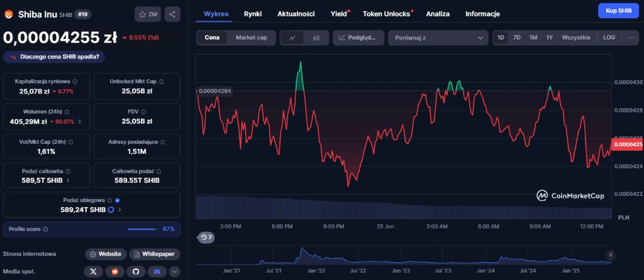The width and height of the screenshot is (644, 280).
Task: Open the Yield tab
Action: (x=339, y=14)
